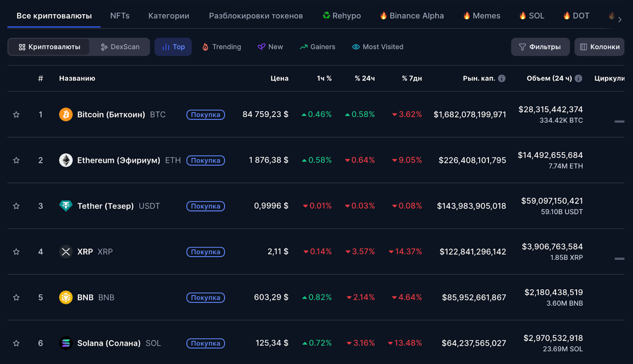Open the NFTs tab
The width and height of the screenshot is (633, 364).
click(120, 16)
